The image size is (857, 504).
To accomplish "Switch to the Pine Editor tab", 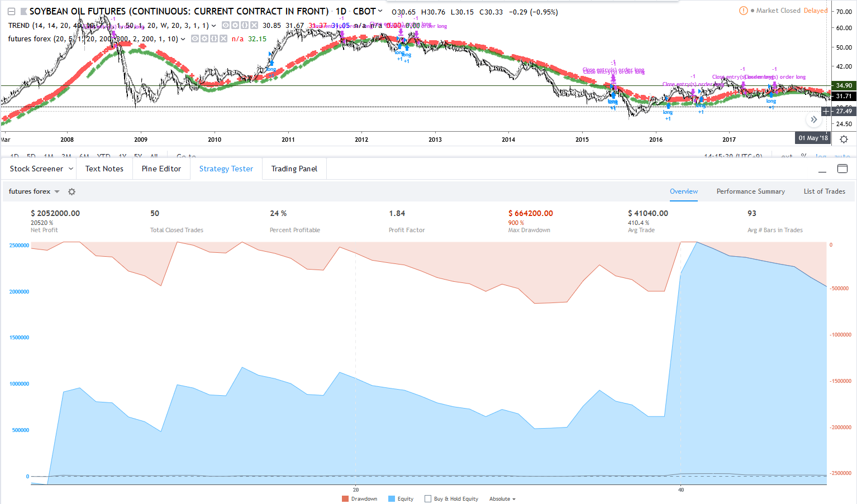I will tap(161, 169).
